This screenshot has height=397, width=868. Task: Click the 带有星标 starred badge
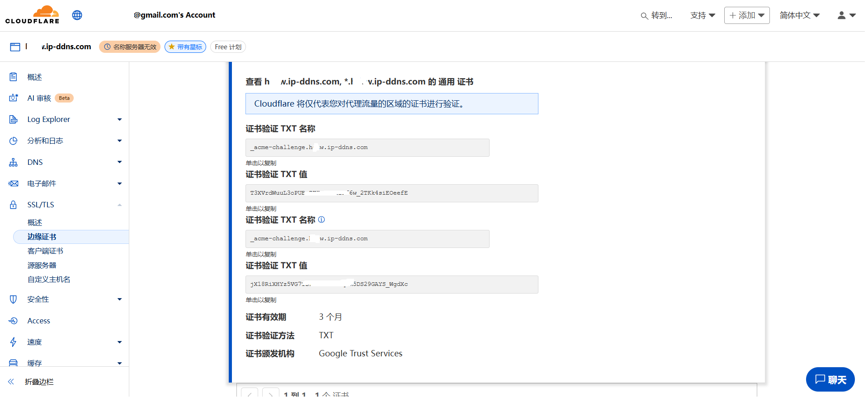coord(185,47)
